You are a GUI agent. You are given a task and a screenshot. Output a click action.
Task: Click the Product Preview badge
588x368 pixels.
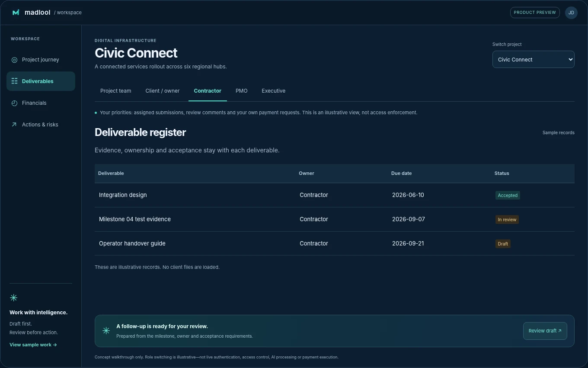click(x=535, y=13)
